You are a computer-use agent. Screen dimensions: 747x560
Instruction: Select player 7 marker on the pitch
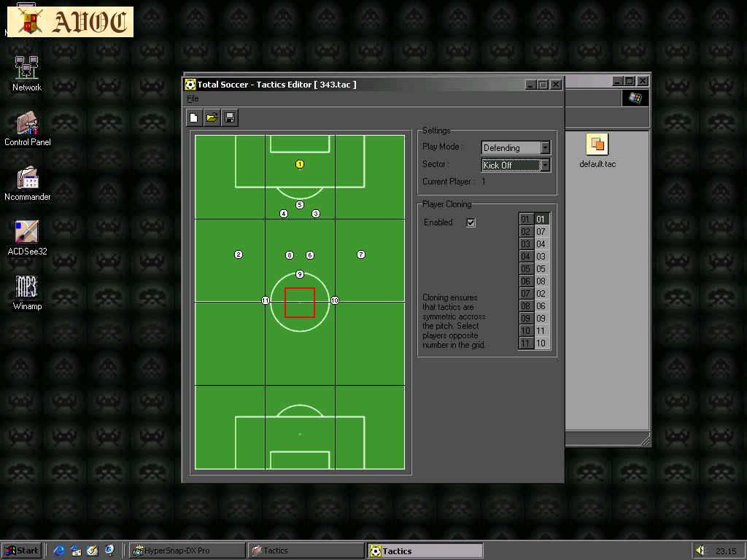pyautogui.click(x=361, y=254)
